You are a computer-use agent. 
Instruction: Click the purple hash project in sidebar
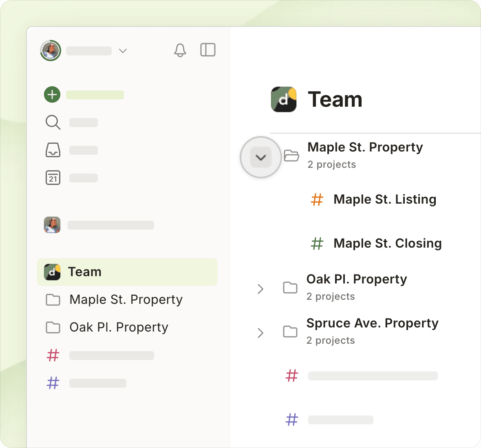click(x=86, y=383)
